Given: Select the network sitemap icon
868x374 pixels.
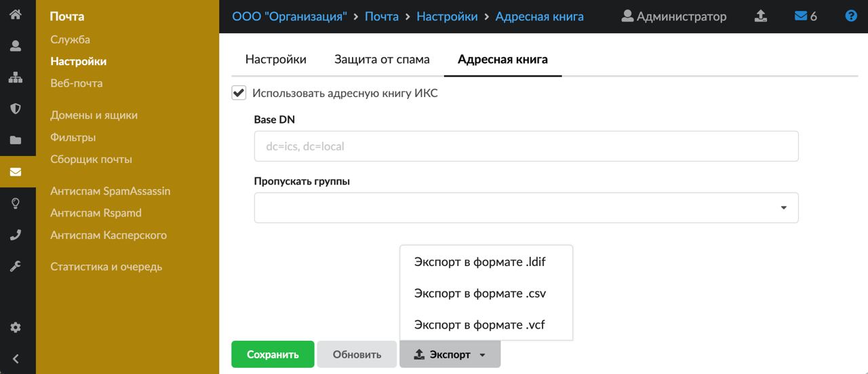Looking at the screenshot, I should (15, 77).
